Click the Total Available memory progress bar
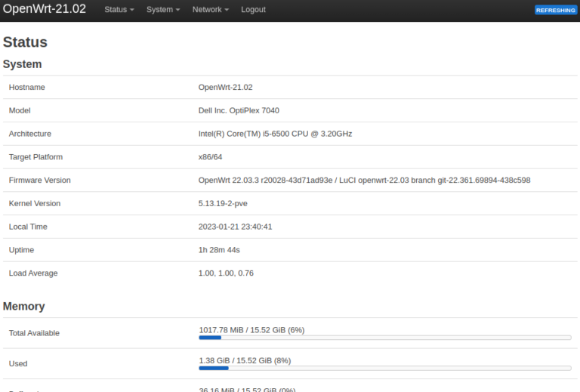 pyautogui.click(x=384, y=338)
